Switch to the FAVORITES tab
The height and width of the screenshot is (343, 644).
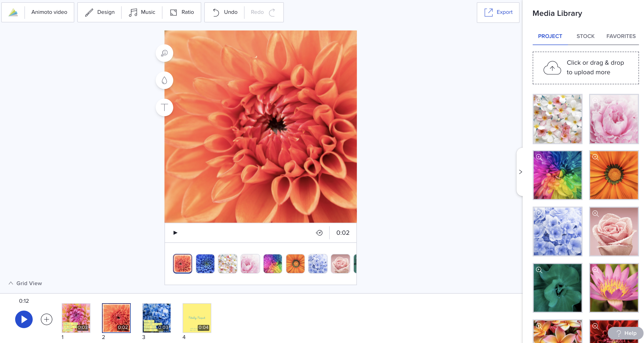click(621, 36)
